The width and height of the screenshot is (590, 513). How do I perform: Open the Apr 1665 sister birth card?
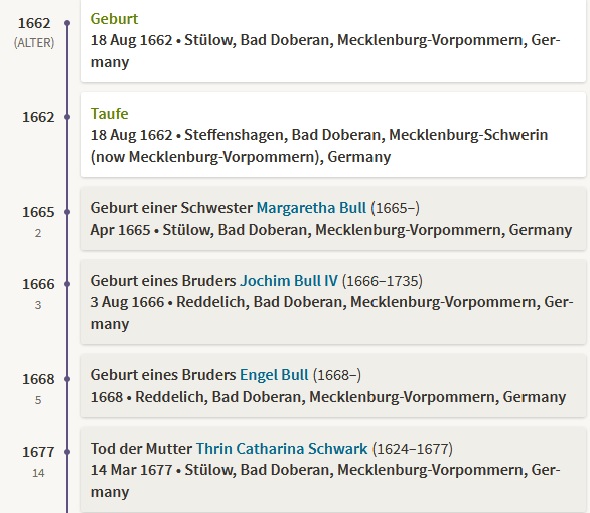(x=333, y=218)
